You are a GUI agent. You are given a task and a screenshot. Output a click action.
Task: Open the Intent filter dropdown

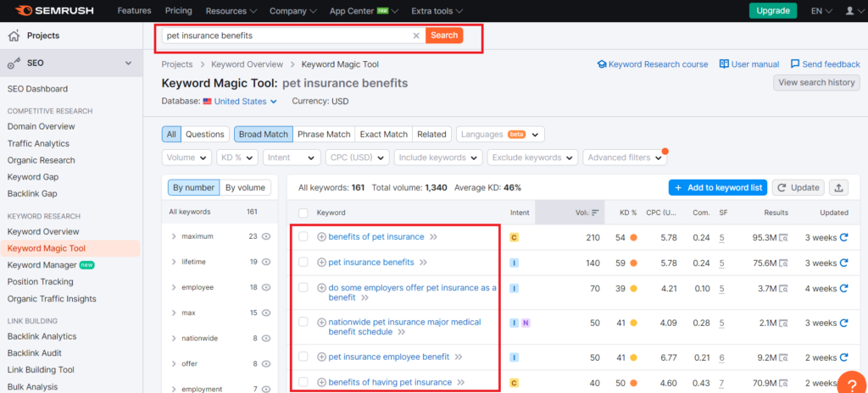[292, 158]
